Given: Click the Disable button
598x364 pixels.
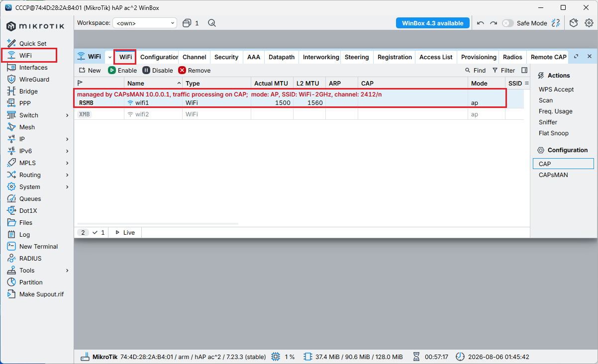Looking at the screenshot, I should [x=158, y=71].
